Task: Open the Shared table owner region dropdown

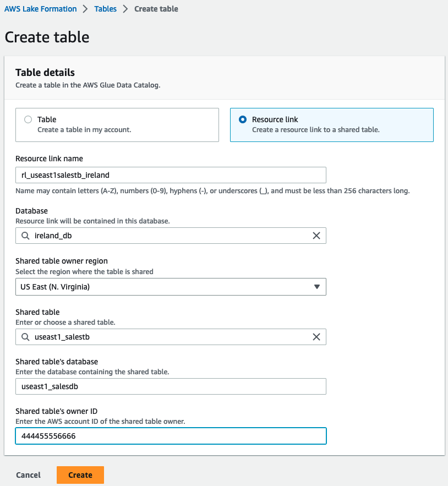Action: tap(171, 287)
